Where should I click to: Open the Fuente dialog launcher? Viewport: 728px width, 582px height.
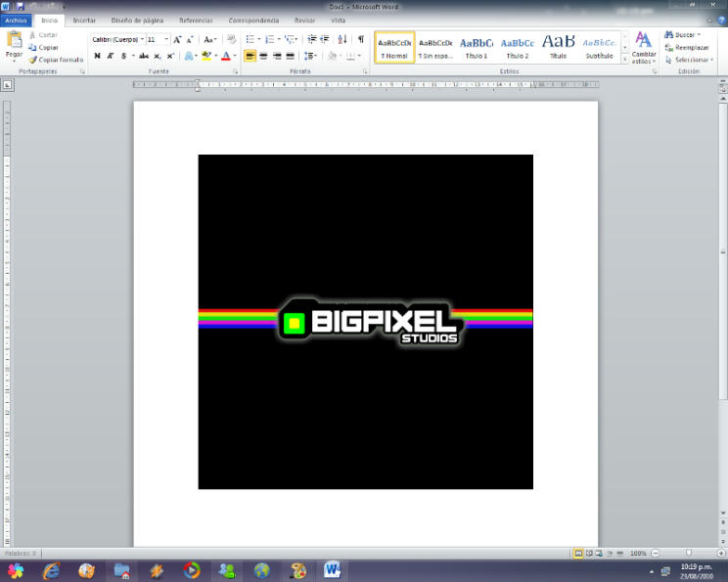pos(236,72)
